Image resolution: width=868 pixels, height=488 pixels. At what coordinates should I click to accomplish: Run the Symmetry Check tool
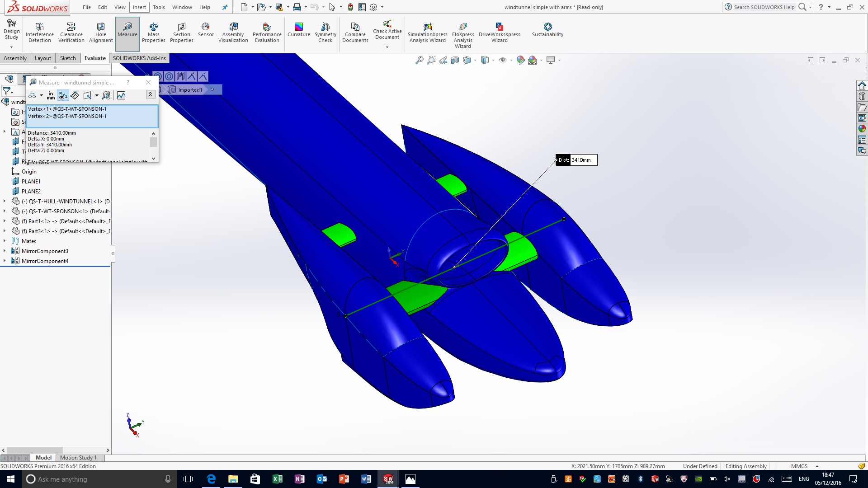(325, 33)
